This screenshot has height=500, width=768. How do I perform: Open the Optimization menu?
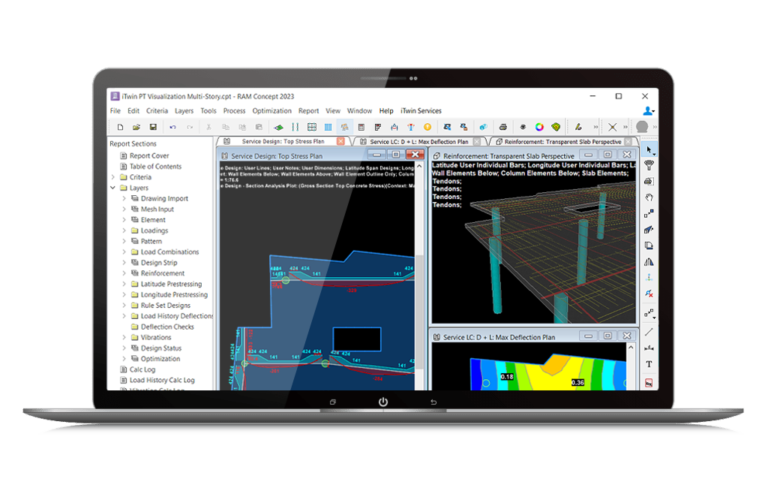[x=271, y=110]
